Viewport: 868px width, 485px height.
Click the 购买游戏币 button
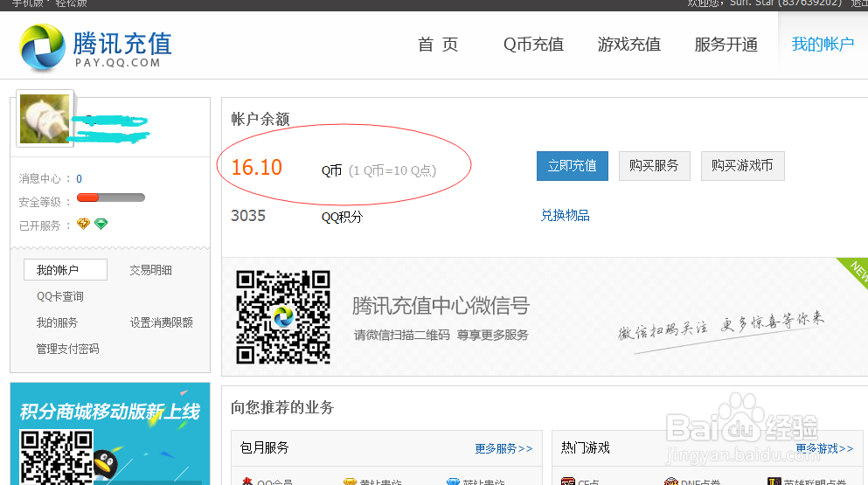click(x=742, y=165)
